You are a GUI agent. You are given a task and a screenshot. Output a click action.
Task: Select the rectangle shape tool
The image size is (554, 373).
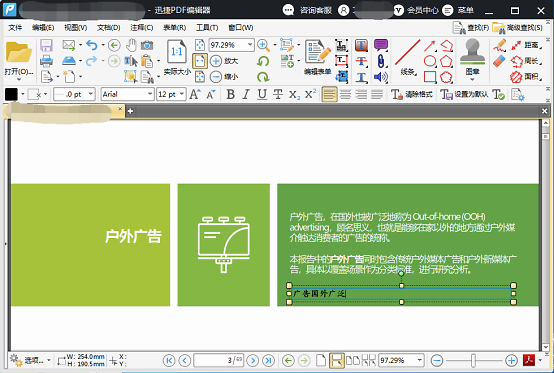pyautogui.click(x=430, y=77)
